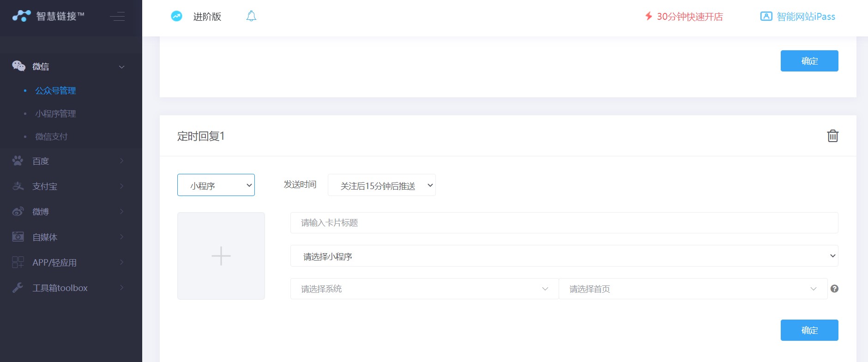Expand the 百度 menu chevron

click(x=122, y=160)
